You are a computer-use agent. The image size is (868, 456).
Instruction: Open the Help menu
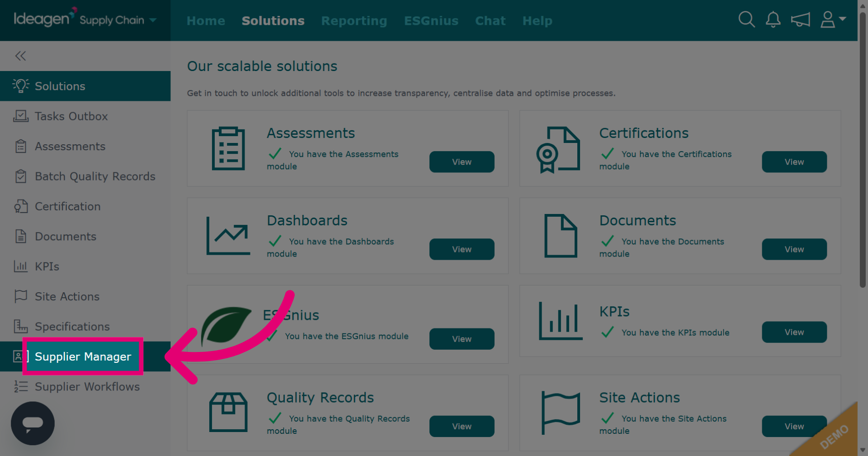(537, 21)
